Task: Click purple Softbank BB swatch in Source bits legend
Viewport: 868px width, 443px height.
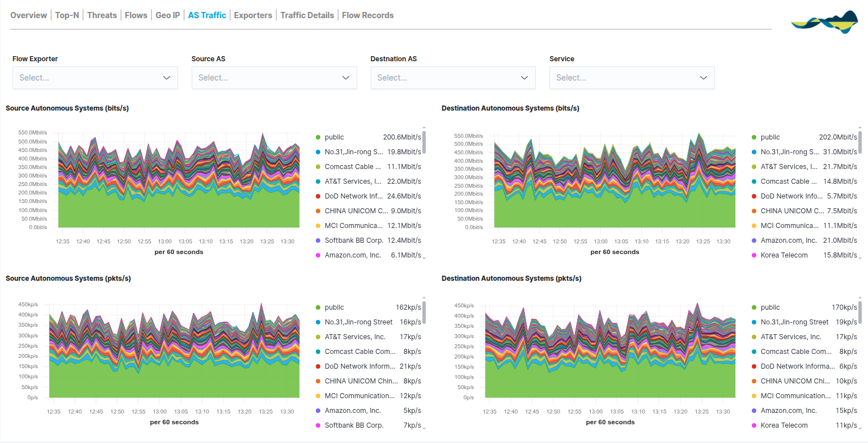Action: coord(318,241)
